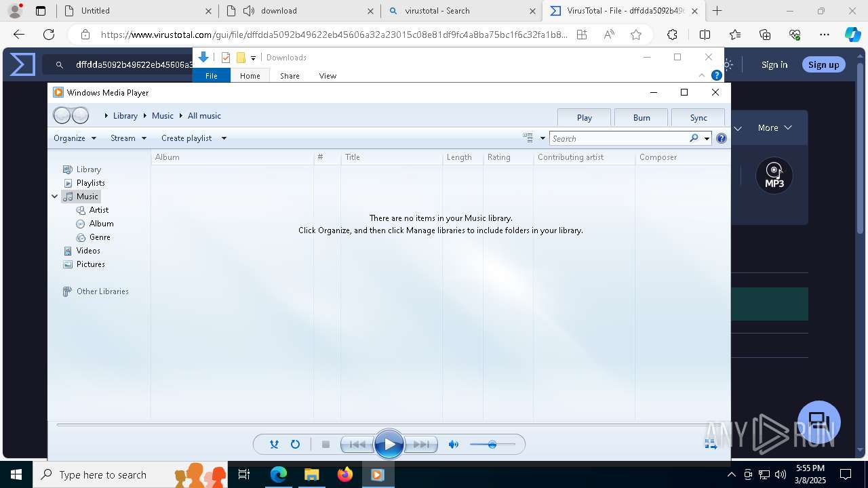Open the Home tab in Downloads window
The width and height of the screenshot is (868, 488).
(250, 76)
